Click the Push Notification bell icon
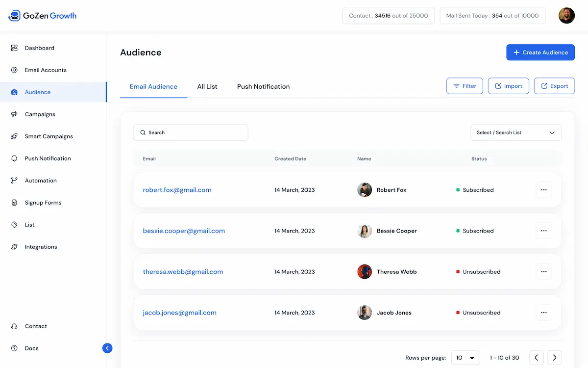Screen dimensions: 588x368 click(x=14, y=158)
